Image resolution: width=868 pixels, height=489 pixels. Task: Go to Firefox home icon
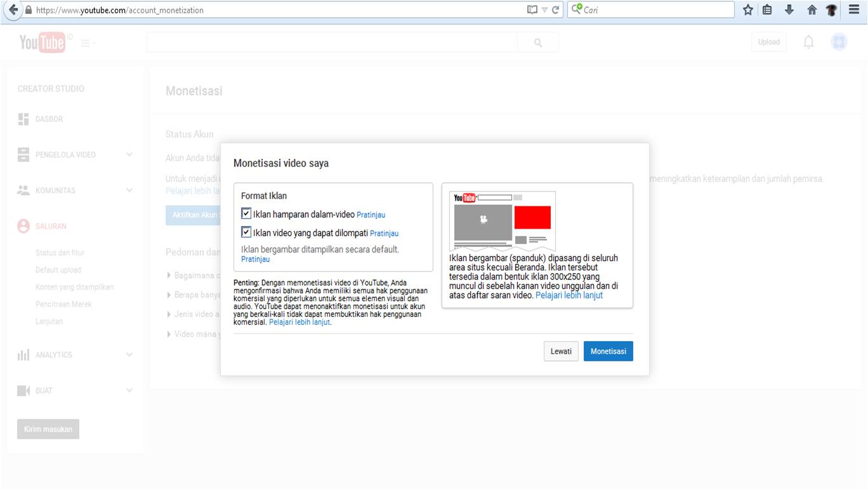pyautogui.click(x=812, y=10)
